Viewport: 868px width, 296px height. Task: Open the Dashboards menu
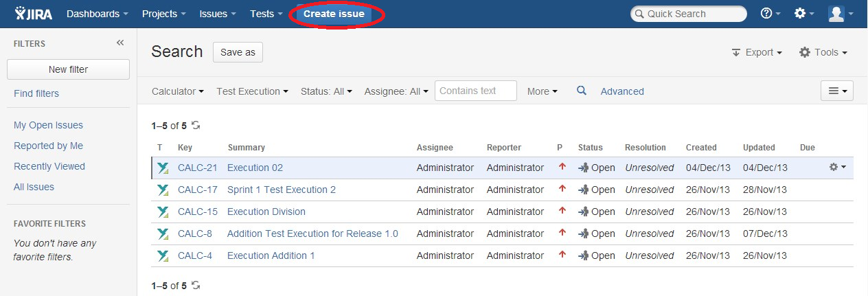98,14
